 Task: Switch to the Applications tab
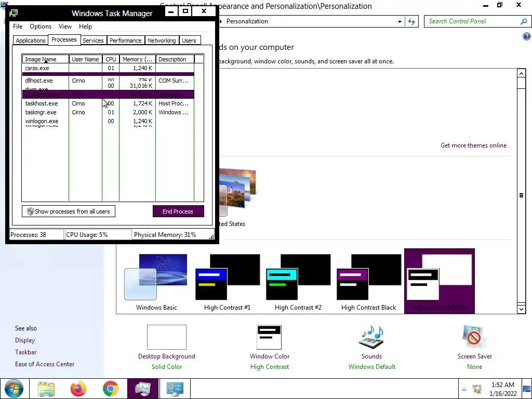(31, 41)
